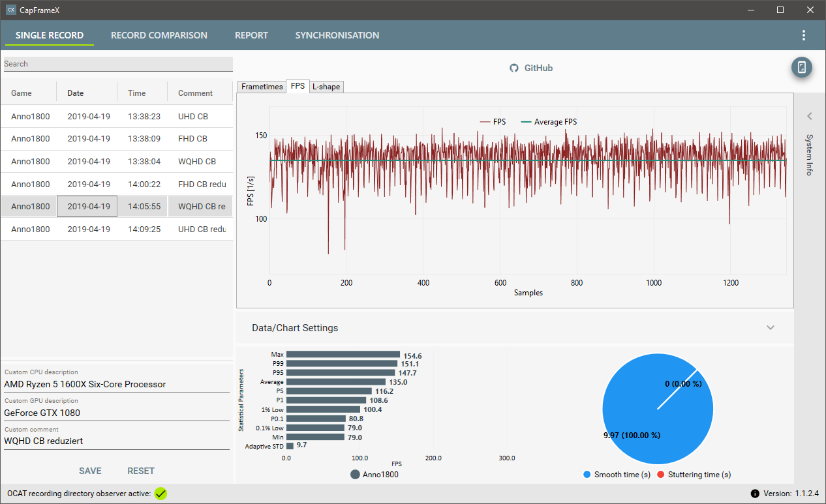This screenshot has height=504, width=826.
Task: Minimize the CapFrameX window
Action: click(750, 10)
